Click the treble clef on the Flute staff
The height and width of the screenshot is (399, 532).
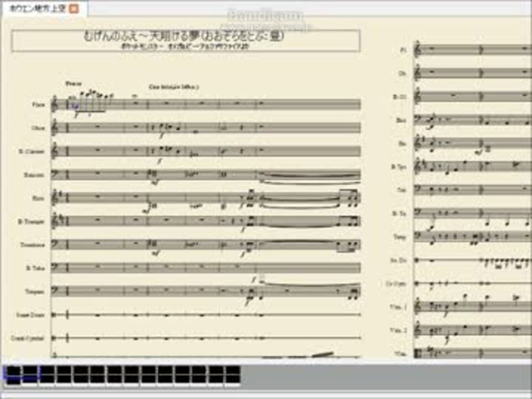click(55, 105)
